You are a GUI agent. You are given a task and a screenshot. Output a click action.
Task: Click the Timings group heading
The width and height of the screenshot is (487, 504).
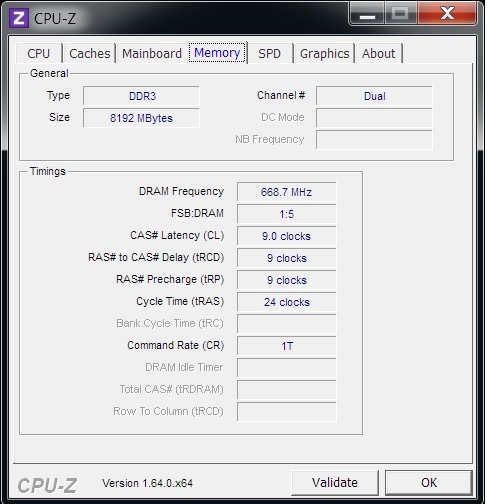(x=48, y=171)
